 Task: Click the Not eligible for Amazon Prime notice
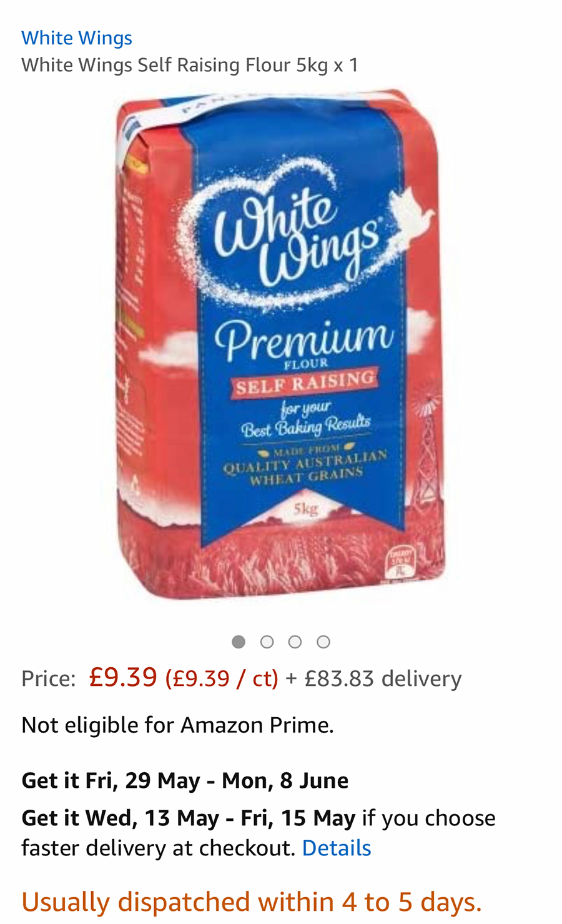click(178, 725)
